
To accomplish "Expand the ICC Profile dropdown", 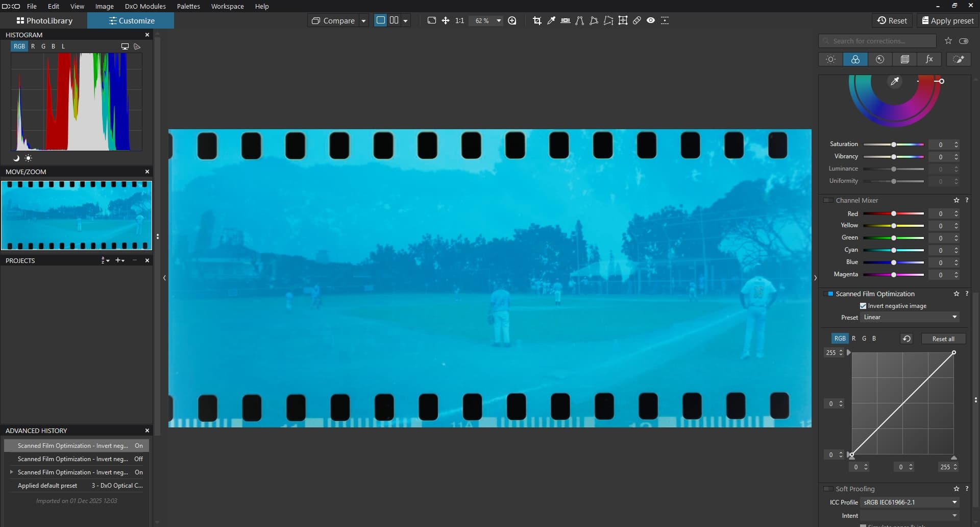I will tap(910, 502).
